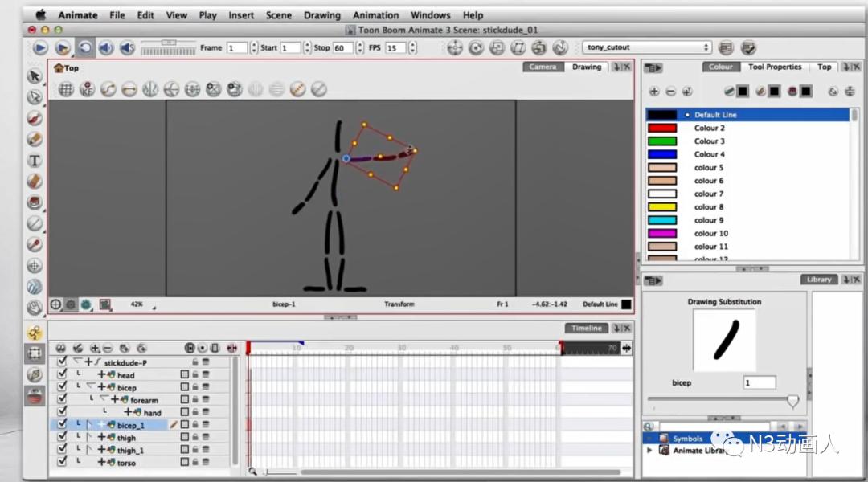The height and width of the screenshot is (482, 868).
Task: Select the Eyedropper tool
Action: 35,244
